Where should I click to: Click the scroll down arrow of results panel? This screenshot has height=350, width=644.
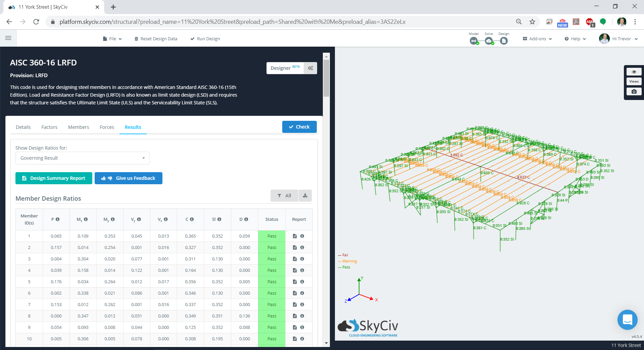(x=326, y=343)
